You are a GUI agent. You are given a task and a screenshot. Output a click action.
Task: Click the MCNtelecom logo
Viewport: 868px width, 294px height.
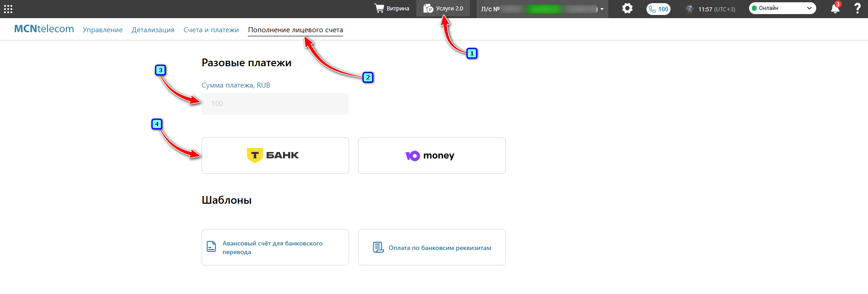(x=44, y=29)
